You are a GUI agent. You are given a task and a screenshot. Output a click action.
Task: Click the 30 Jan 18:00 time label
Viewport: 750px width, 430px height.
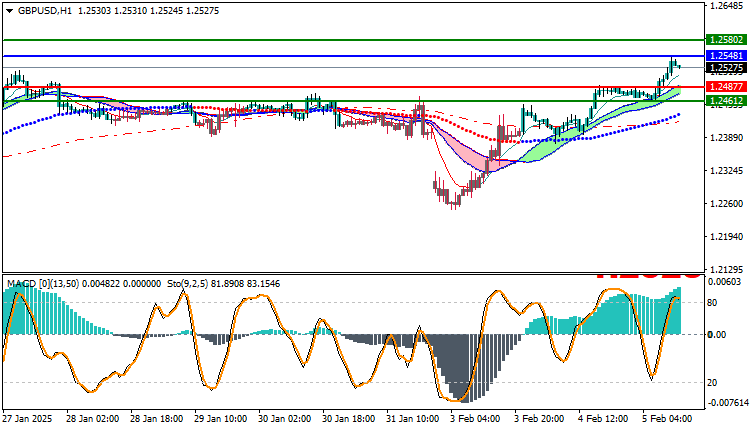coord(349,419)
